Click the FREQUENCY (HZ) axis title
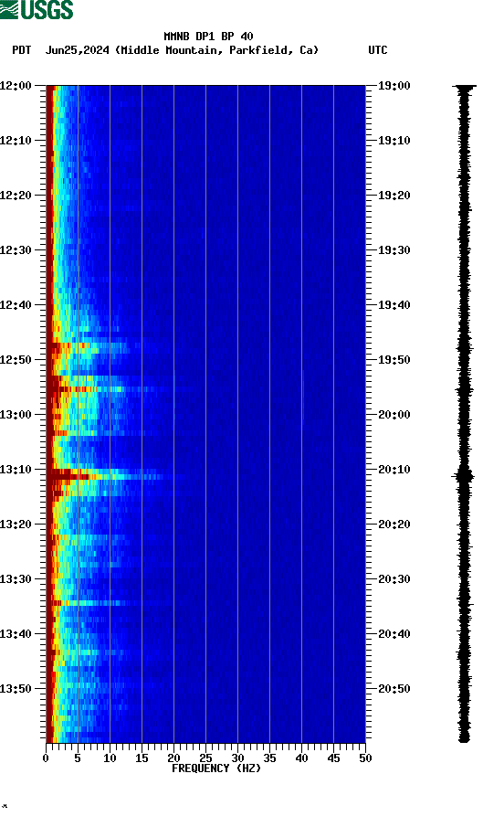The width and height of the screenshot is (504, 816). coord(216,768)
